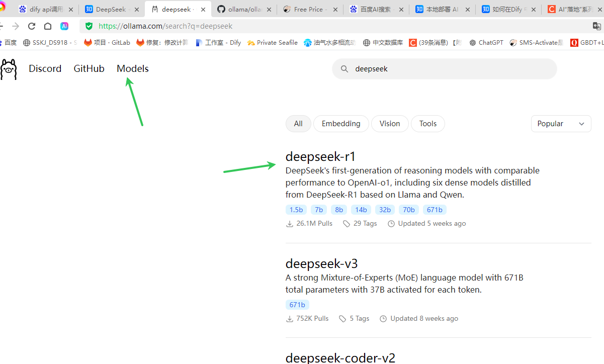Open the browser home page icon
This screenshot has height=364, width=604.
click(48, 26)
